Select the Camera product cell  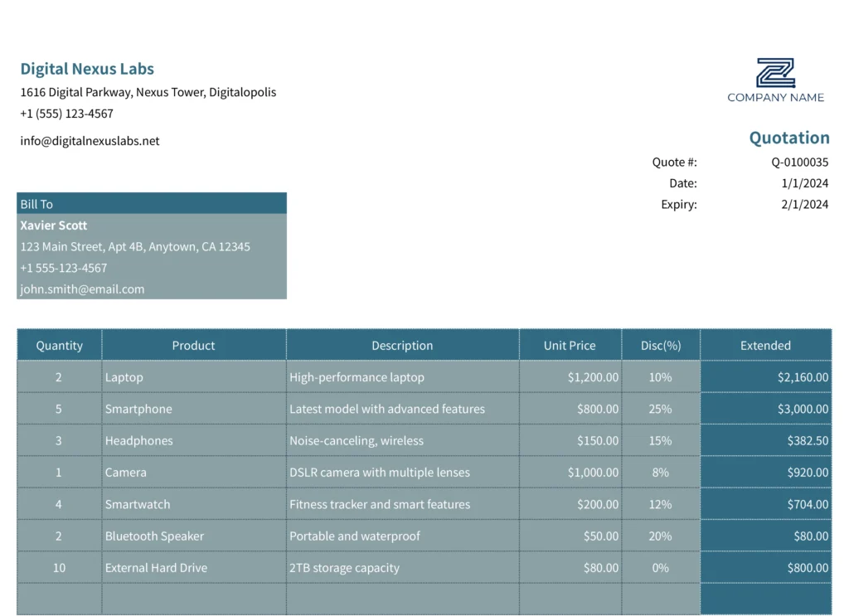[x=194, y=472]
